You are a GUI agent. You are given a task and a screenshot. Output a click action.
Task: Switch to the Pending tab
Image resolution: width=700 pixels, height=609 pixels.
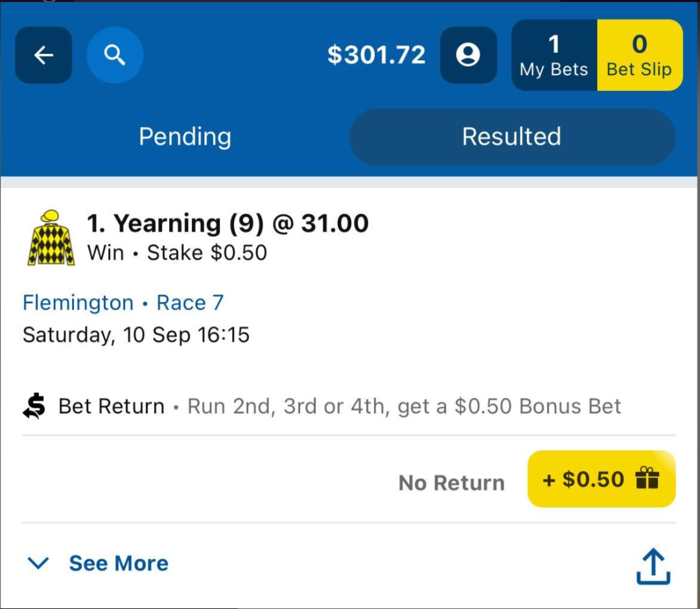pos(185,137)
